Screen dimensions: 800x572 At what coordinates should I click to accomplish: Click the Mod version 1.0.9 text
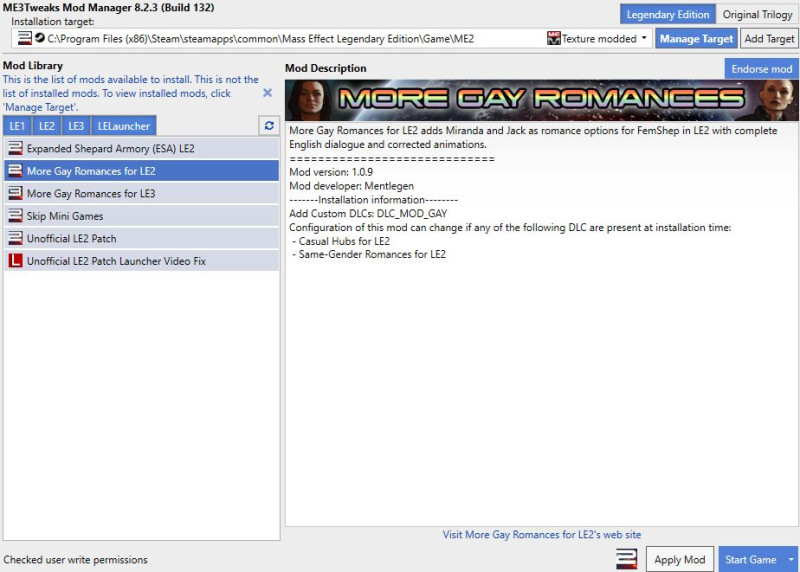coord(331,172)
